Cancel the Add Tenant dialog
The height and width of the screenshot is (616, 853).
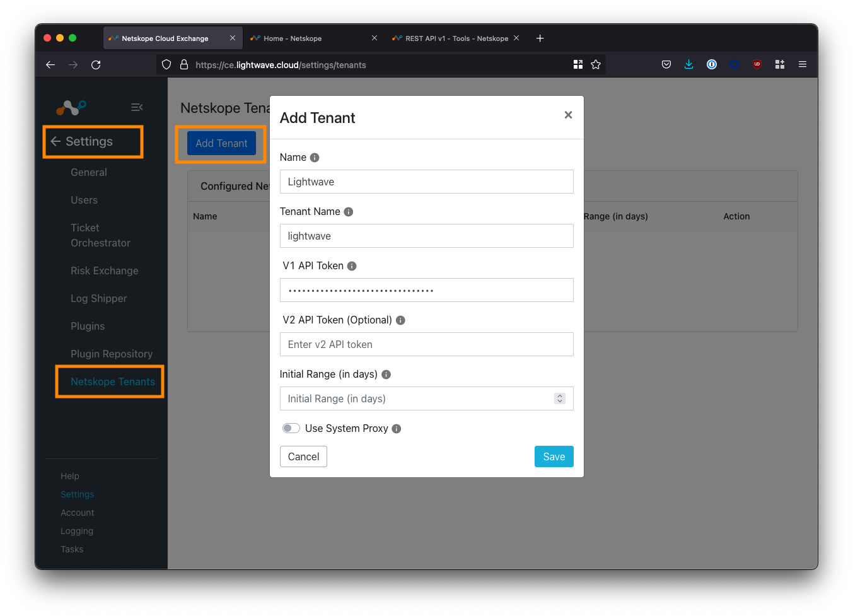tap(303, 456)
